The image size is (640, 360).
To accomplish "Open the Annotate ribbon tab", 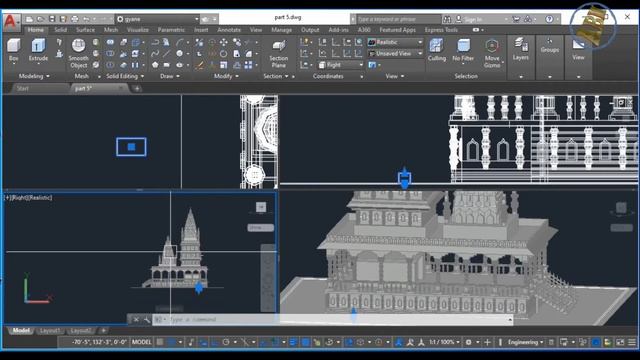I will click(x=229, y=30).
